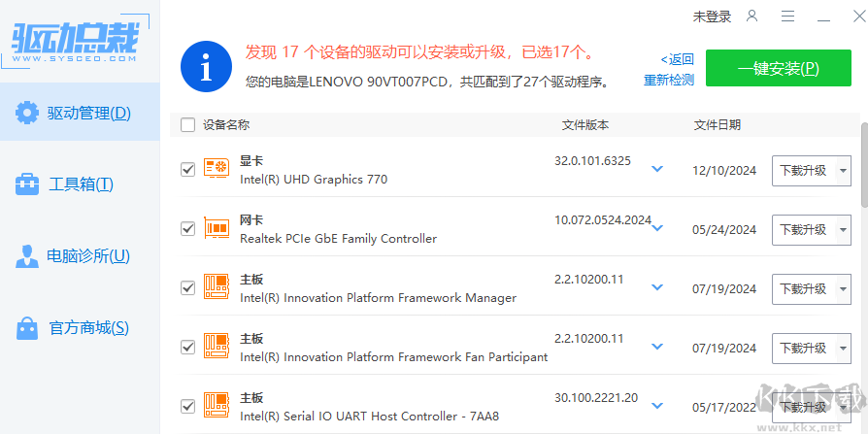Screen dimensions: 868x434
Task: Click the green 一键安装 button
Action: coord(779,69)
